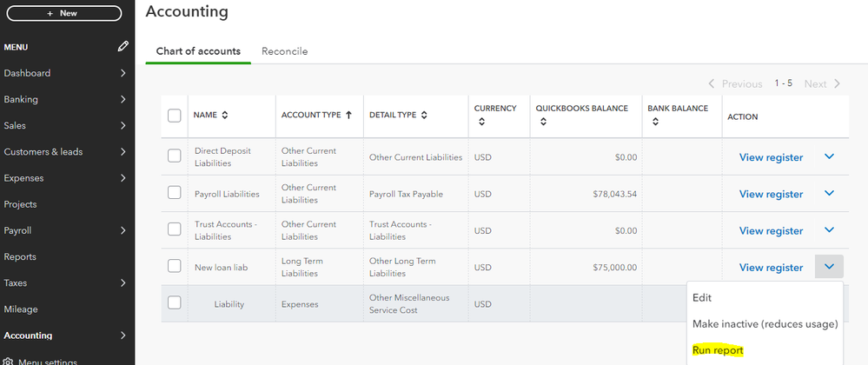Screen dimensions: 868x365
Task: Toggle the select-all header checkbox
Action: [175, 116]
